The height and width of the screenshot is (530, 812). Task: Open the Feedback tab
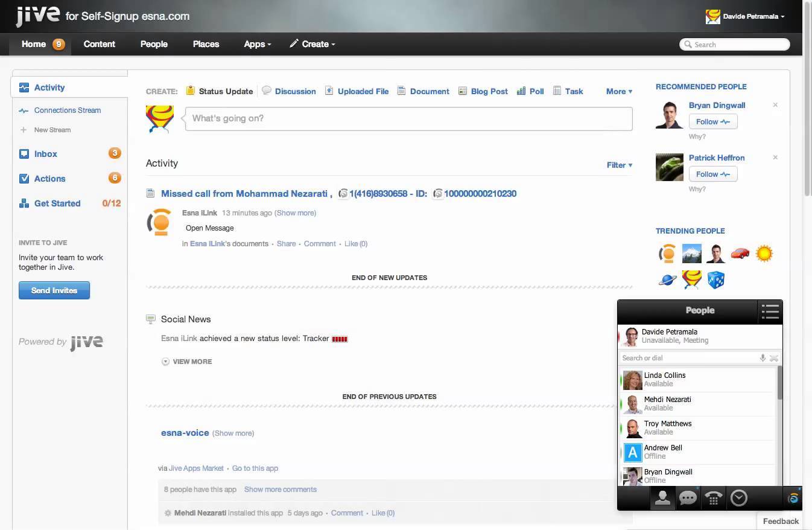(x=781, y=521)
